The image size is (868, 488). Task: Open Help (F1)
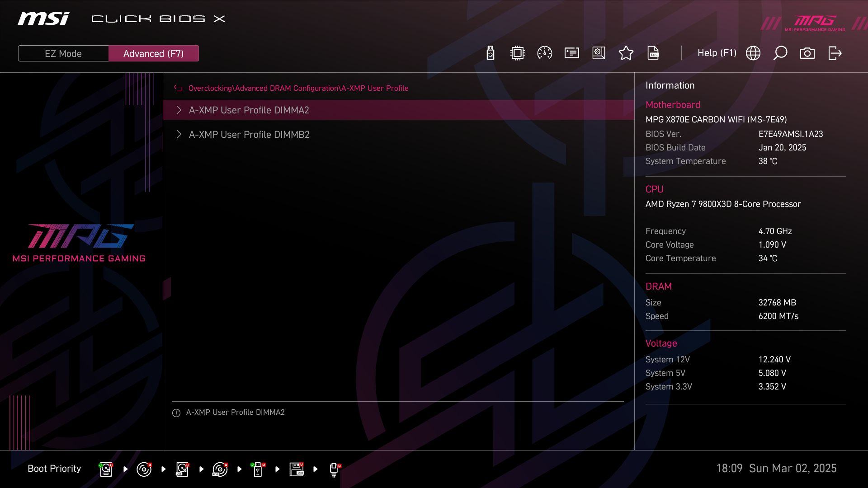[x=717, y=53]
